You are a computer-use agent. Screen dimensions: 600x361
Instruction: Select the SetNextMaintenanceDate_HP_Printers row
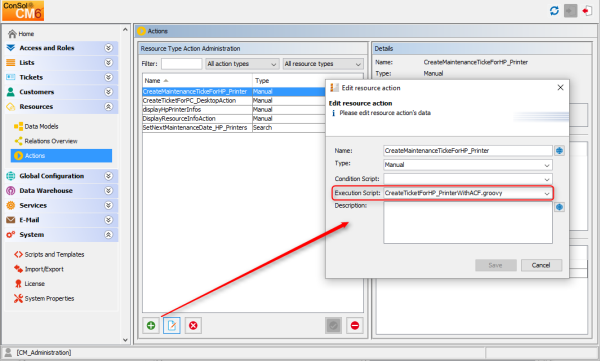[x=233, y=127]
